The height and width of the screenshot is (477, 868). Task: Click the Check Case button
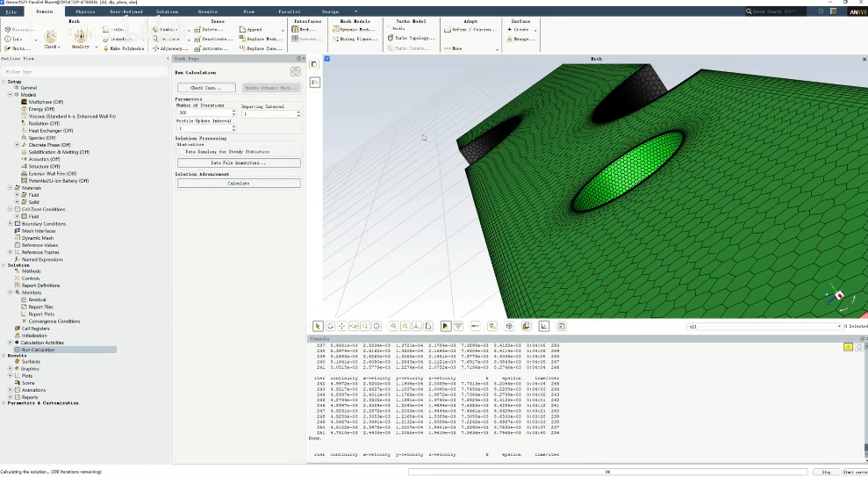pyautogui.click(x=206, y=88)
